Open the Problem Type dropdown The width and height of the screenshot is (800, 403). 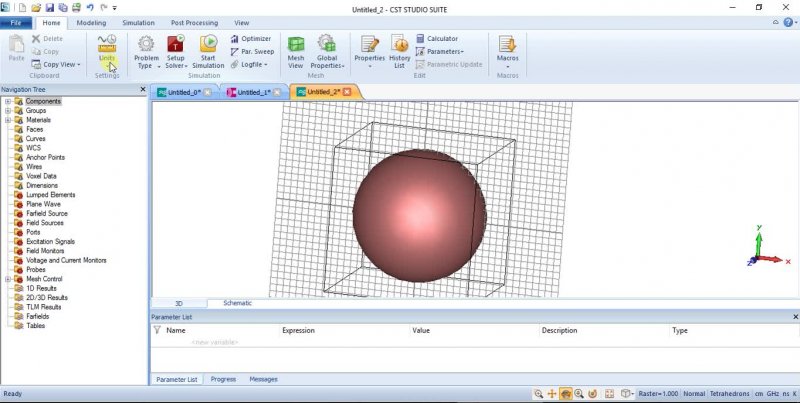pos(146,52)
